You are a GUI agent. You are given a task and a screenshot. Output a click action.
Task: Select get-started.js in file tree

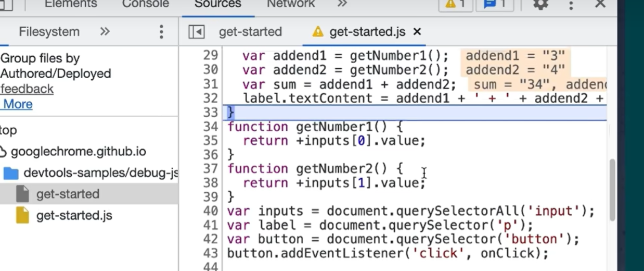(x=74, y=215)
